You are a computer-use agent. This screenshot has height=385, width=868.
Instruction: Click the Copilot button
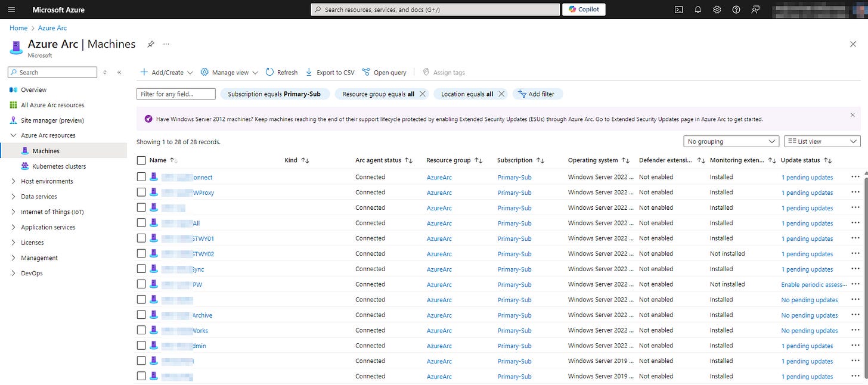(584, 10)
